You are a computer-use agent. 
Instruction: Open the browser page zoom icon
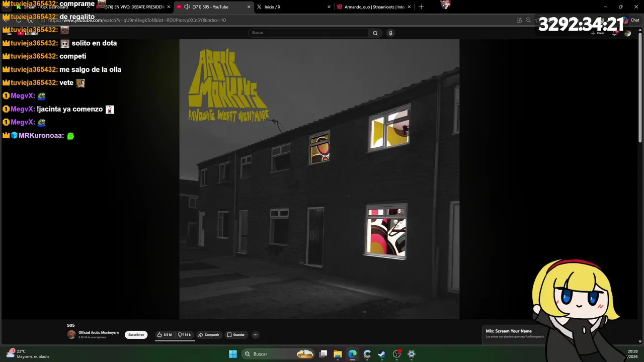tap(528, 20)
